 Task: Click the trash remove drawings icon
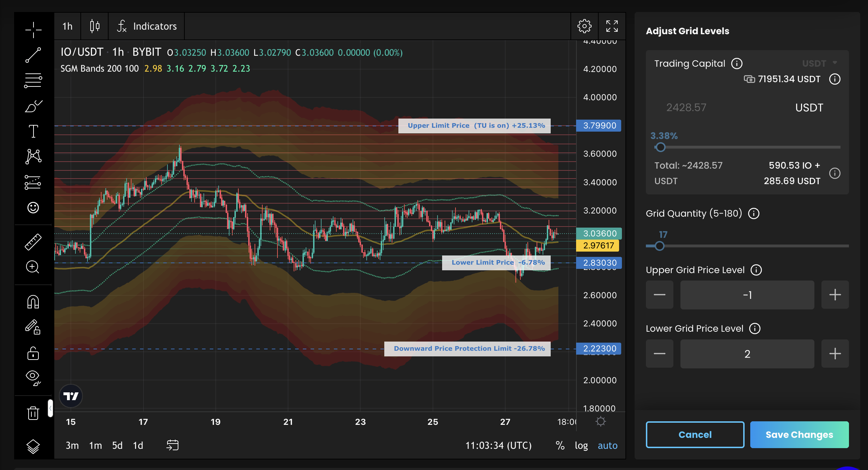click(x=33, y=412)
